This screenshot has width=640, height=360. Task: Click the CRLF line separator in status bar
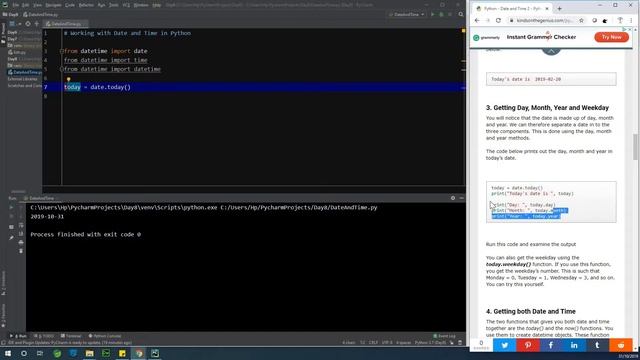[373, 342]
